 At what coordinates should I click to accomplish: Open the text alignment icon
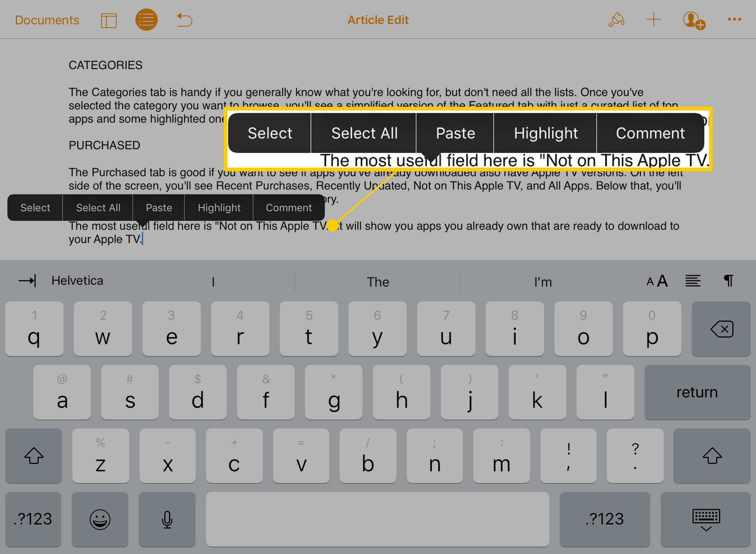click(x=693, y=281)
